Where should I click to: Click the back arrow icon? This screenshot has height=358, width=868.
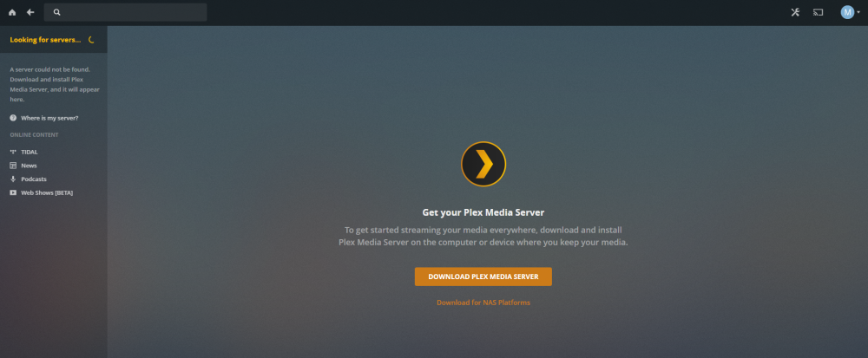click(x=30, y=12)
